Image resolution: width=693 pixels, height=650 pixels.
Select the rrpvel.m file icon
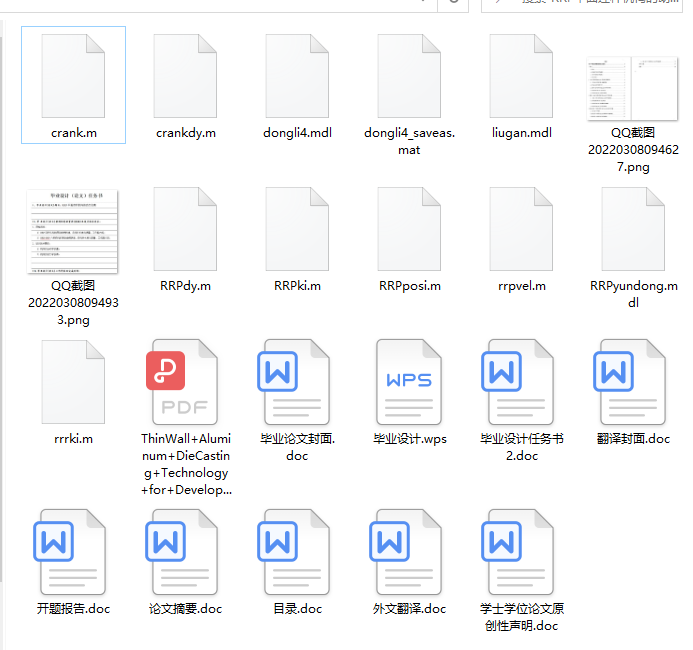(x=521, y=229)
